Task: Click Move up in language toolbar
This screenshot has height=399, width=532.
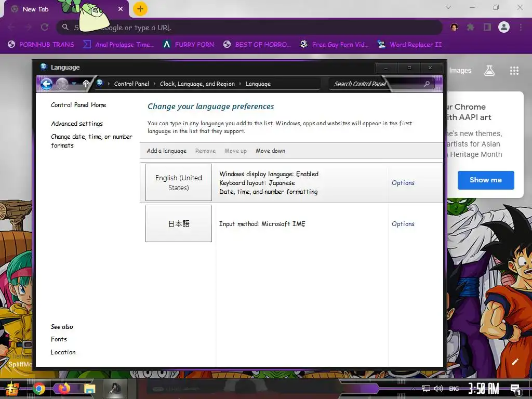Action: pos(235,151)
